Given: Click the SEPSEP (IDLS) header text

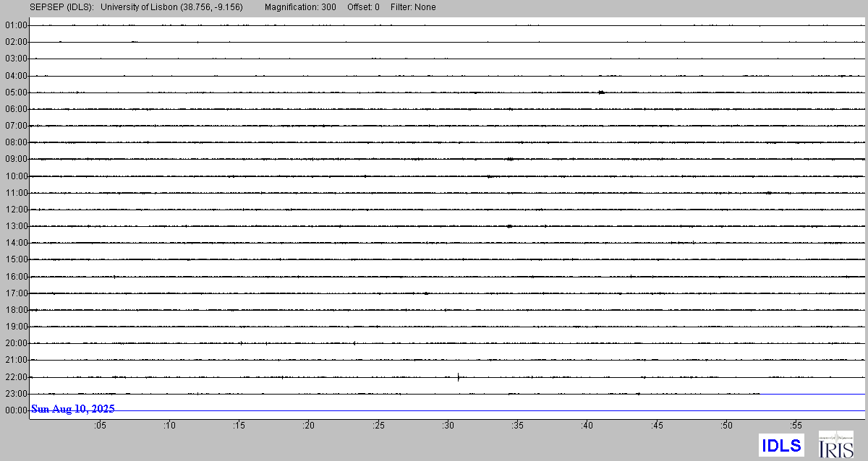Looking at the screenshot, I should pos(61,7).
